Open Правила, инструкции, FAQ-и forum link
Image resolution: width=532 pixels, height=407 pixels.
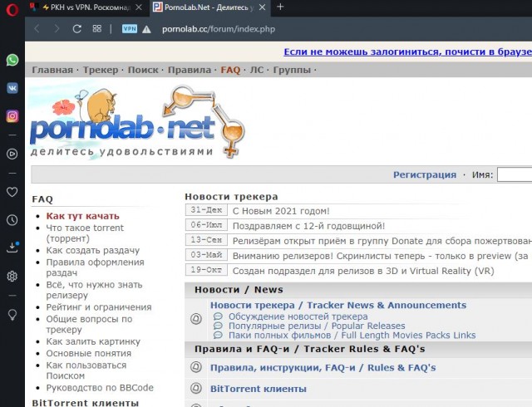pyautogui.click(x=323, y=368)
